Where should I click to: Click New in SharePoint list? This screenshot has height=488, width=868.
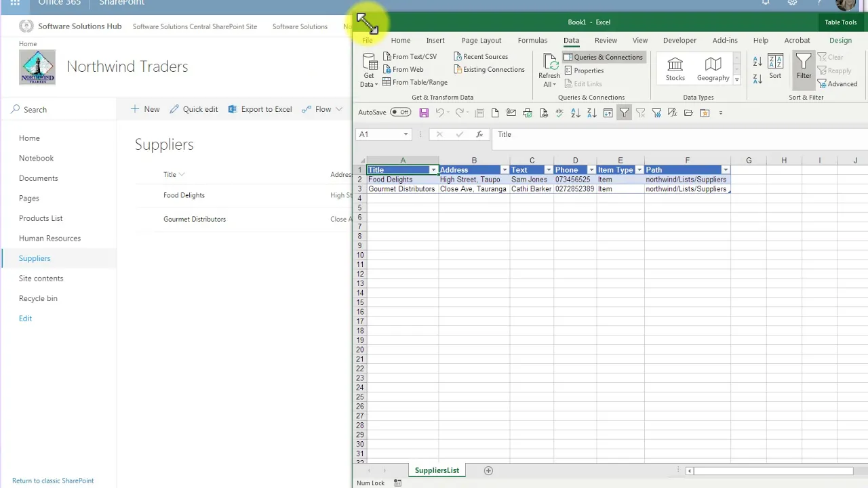[x=145, y=109]
